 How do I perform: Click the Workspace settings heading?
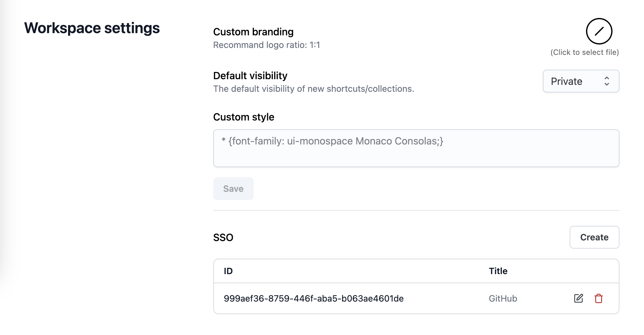(92, 28)
